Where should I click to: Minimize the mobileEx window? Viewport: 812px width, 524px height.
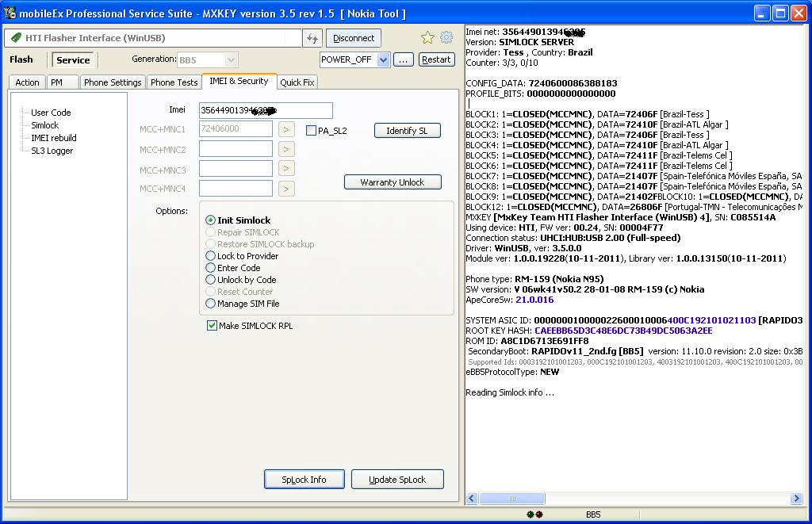762,13
